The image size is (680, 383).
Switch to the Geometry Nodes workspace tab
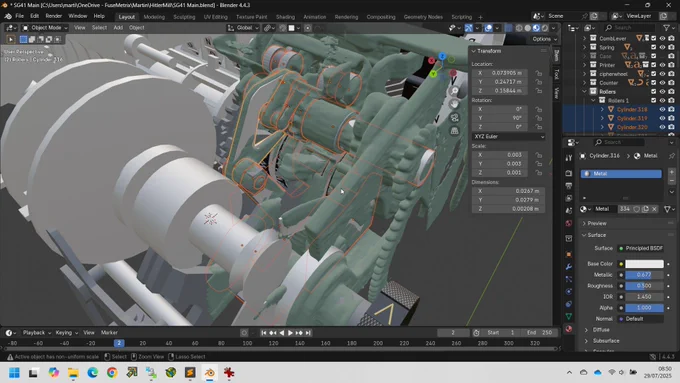[423, 17]
